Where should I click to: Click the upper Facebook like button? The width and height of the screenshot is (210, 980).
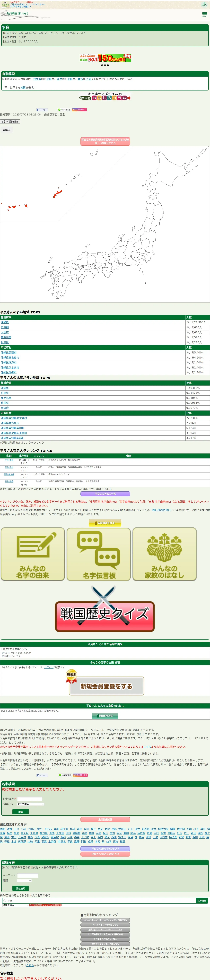click(42, 110)
